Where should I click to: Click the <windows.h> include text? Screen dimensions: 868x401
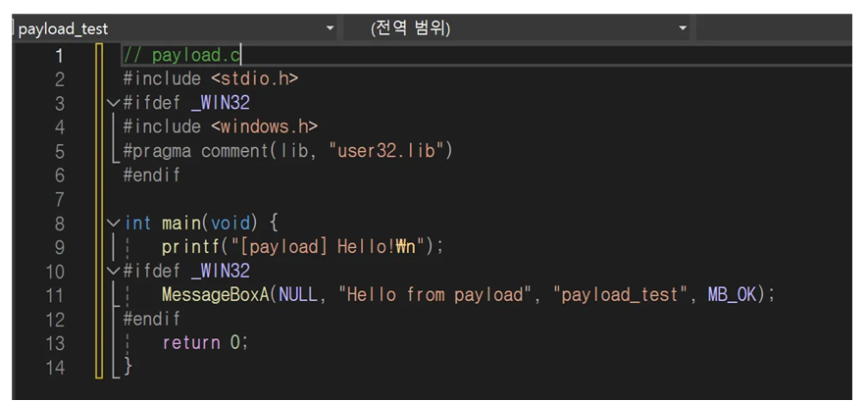(x=264, y=127)
